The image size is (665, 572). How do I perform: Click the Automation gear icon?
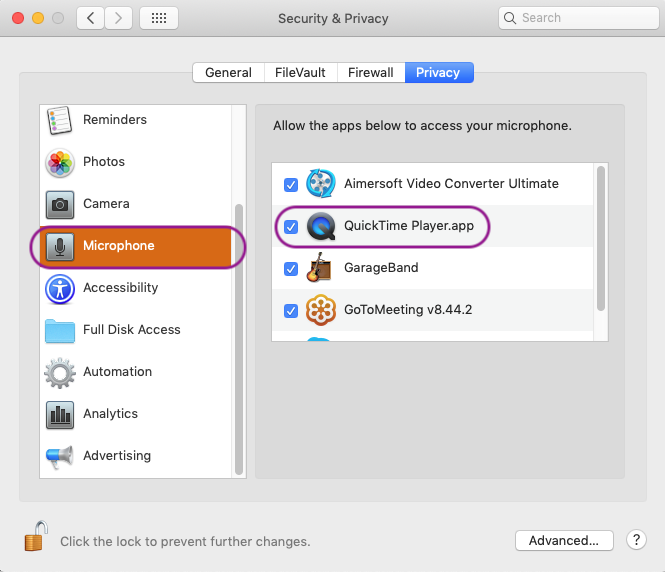[60, 373]
